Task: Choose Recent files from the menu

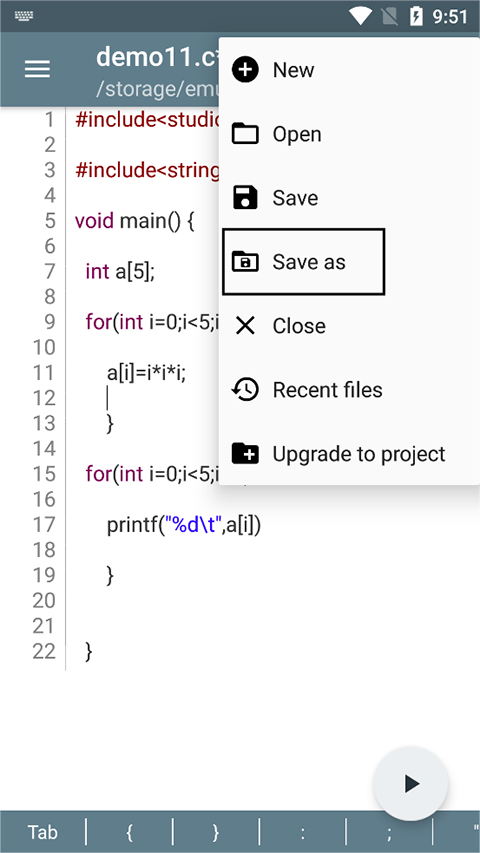Action: (349, 390)
